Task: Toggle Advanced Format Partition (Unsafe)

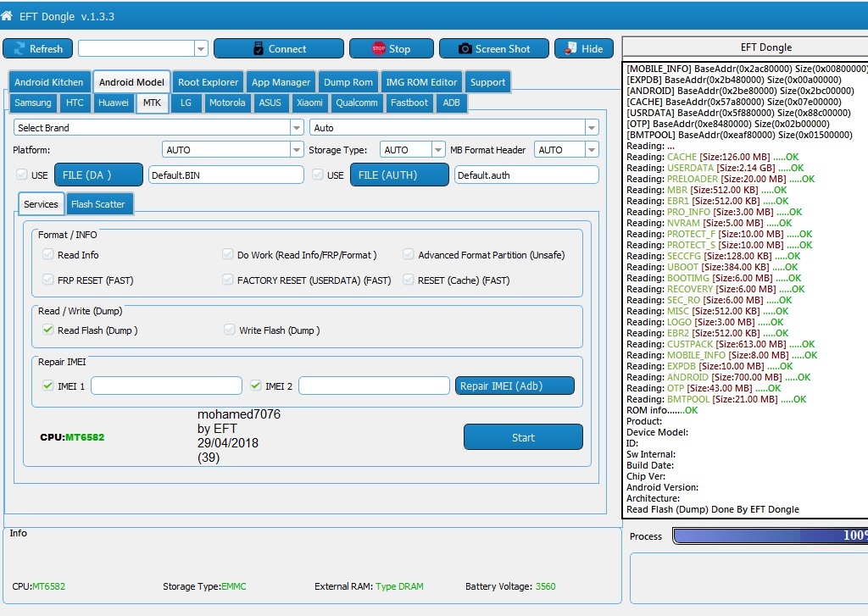Action: click(408, 254)
